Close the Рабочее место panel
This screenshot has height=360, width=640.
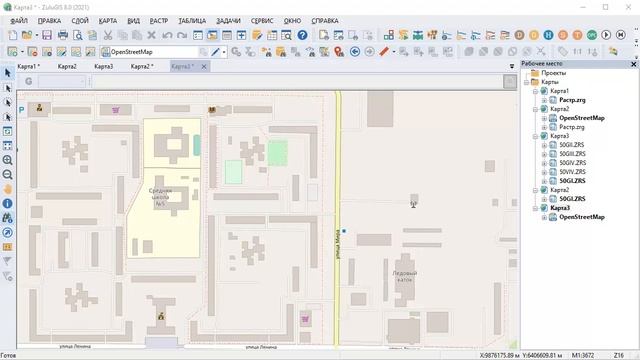tap(633, 64)
